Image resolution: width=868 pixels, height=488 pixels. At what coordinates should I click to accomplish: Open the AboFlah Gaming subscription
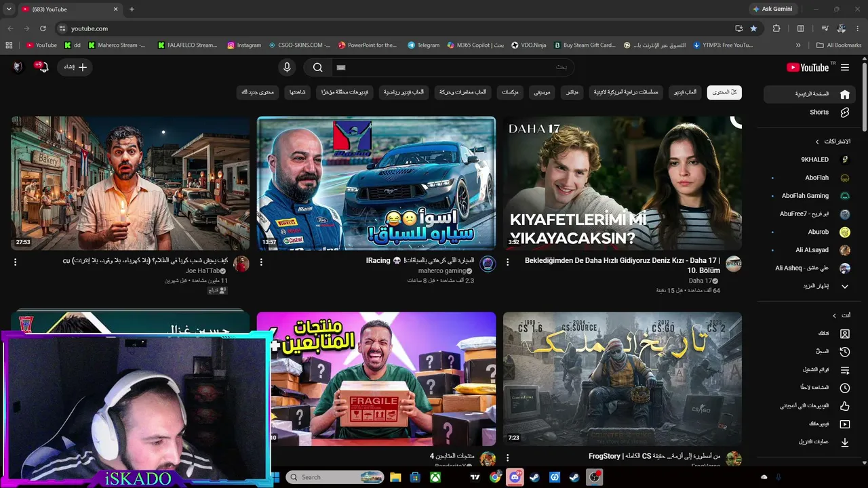coord(810,196)
